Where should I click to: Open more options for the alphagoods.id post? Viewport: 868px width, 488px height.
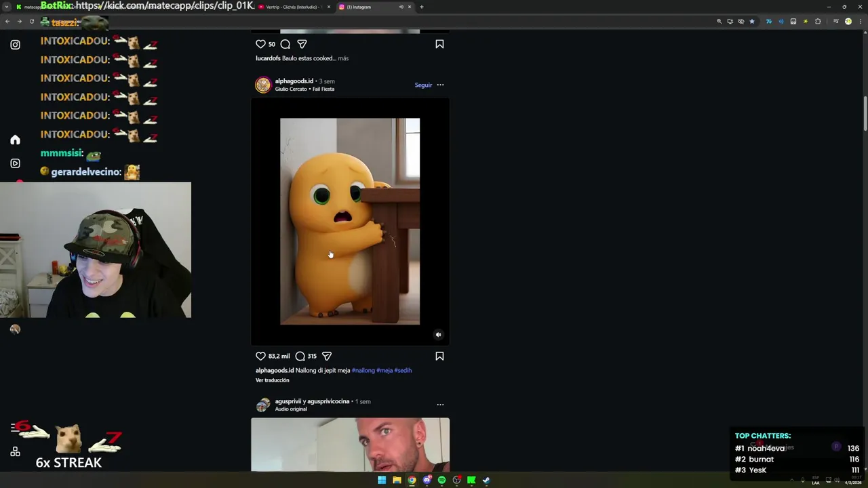440,85
